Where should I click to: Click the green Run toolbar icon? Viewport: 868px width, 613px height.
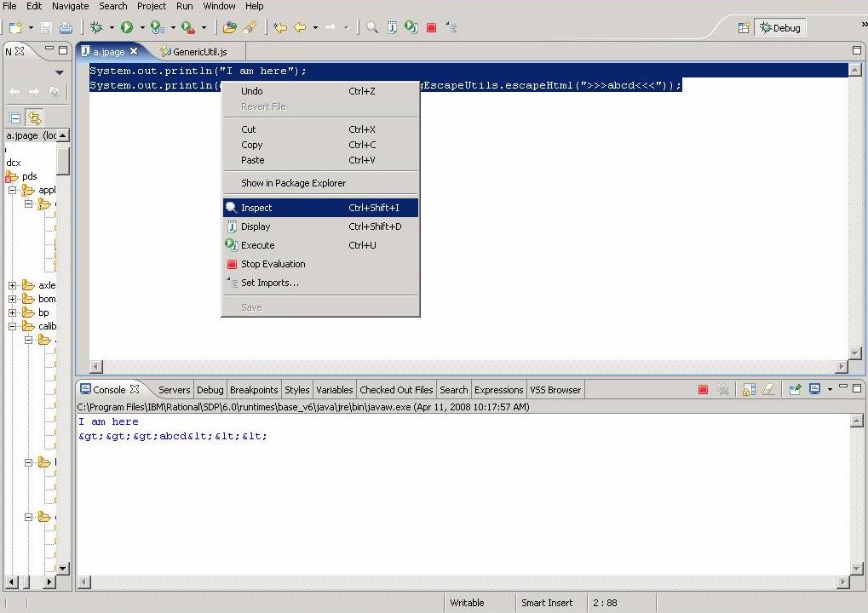(x=127, y=27)
